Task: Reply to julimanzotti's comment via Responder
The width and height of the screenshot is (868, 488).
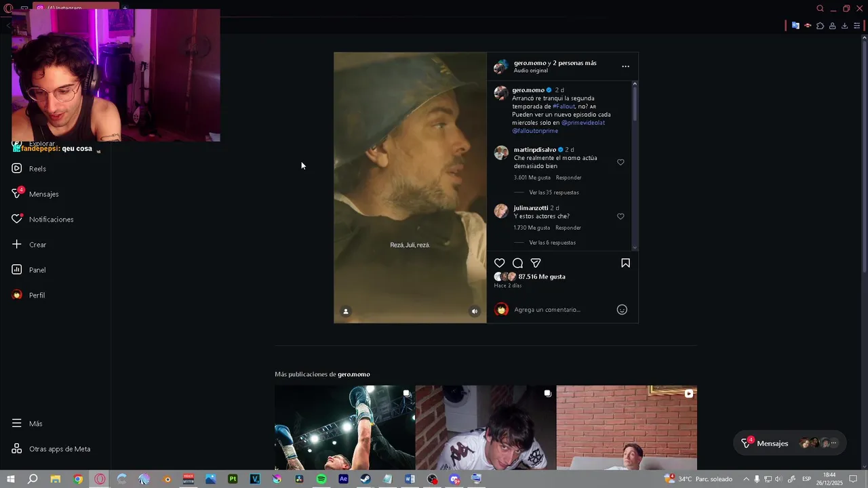Action: [568, 228]
